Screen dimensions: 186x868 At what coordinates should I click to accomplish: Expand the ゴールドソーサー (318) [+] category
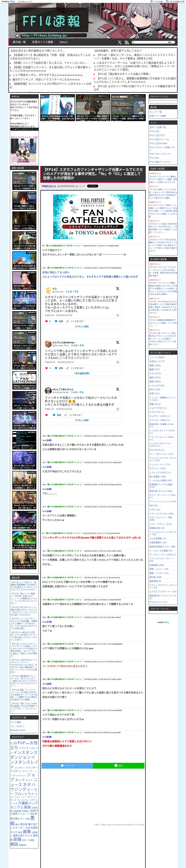(x=163, y=554)
